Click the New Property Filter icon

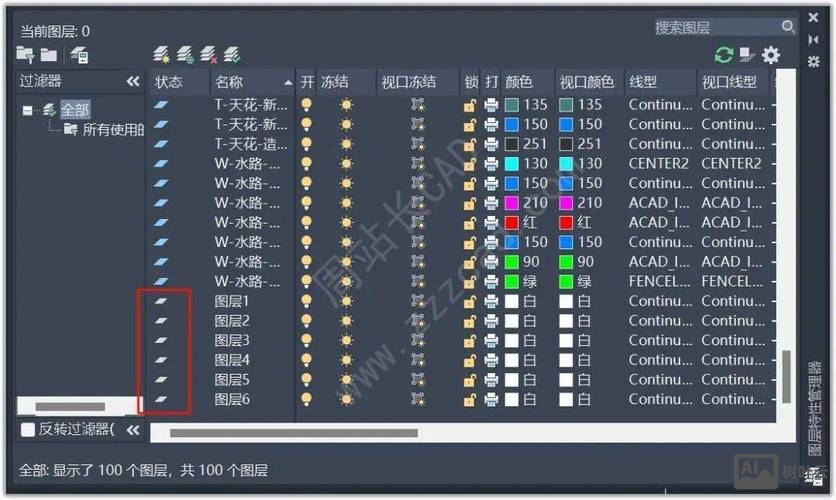(x=25, y=54)
